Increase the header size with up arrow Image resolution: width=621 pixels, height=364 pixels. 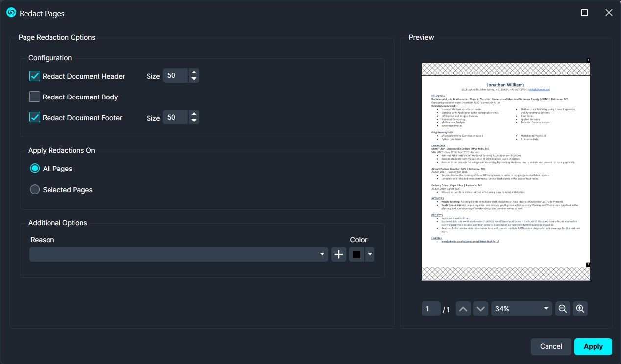(194, 73)
